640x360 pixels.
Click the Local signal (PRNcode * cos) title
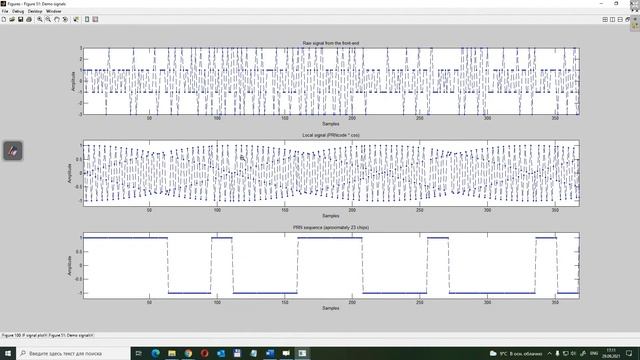tap(331, 135)
